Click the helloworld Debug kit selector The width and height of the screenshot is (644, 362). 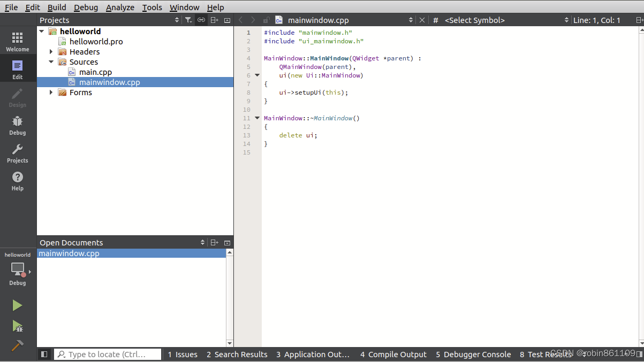[18, 270]
